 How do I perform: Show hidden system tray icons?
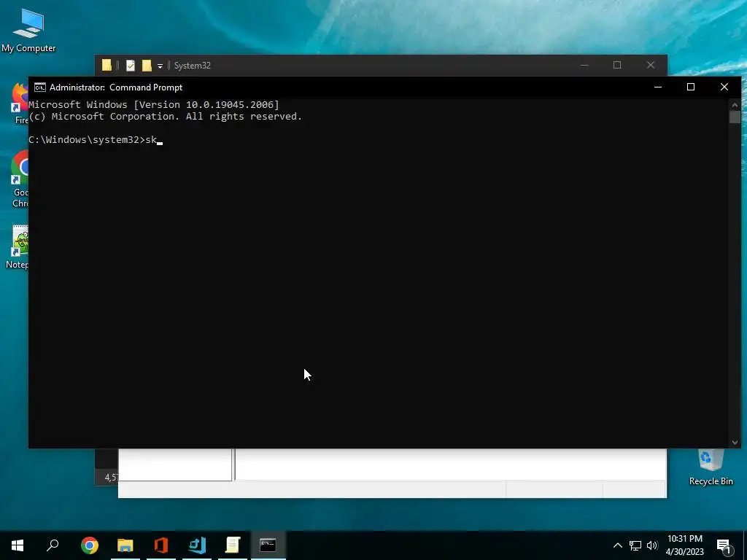[617, 545]
